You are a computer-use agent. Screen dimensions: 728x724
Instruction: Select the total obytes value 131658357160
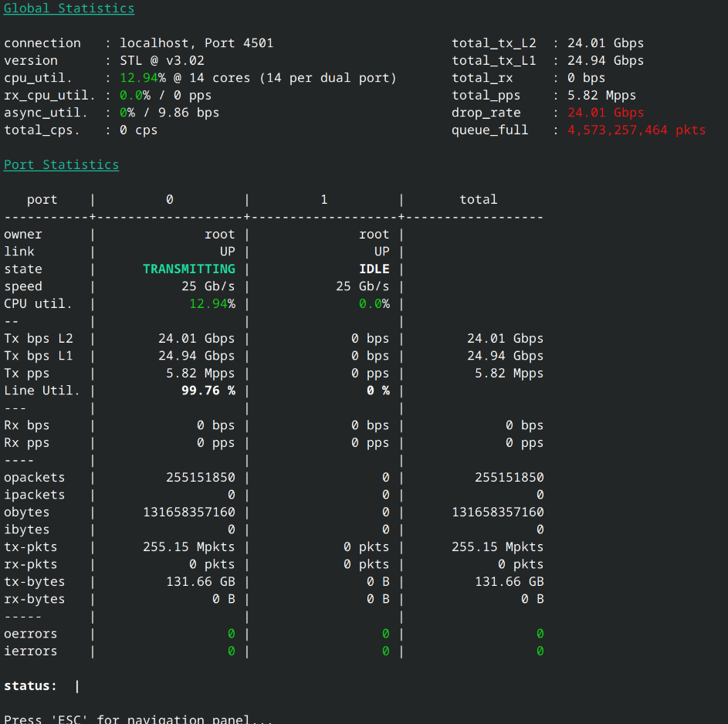[498, 513]
